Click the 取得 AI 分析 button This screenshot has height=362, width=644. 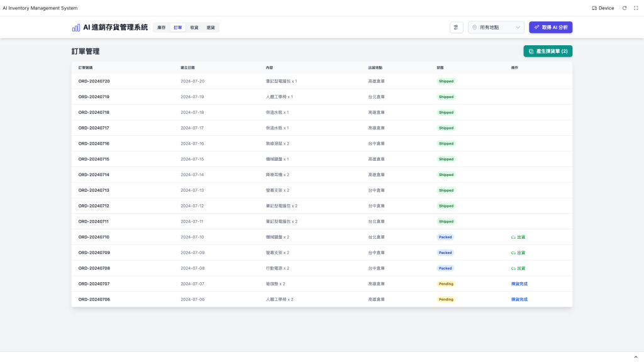tap(550, 28)
